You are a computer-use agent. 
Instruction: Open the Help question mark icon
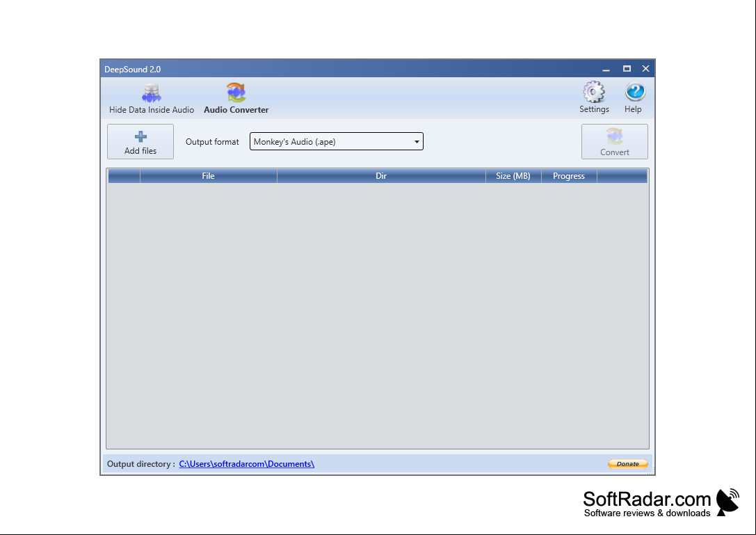pyautogui.click(x=634, y=98)
